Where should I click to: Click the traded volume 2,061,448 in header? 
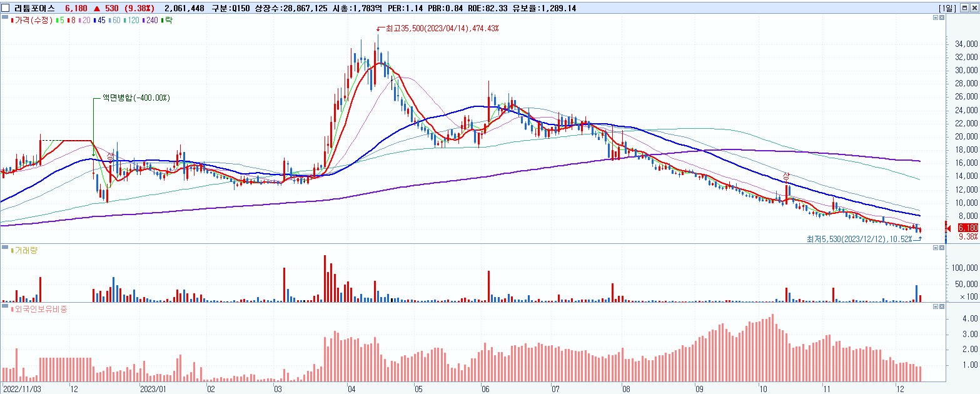184,8
